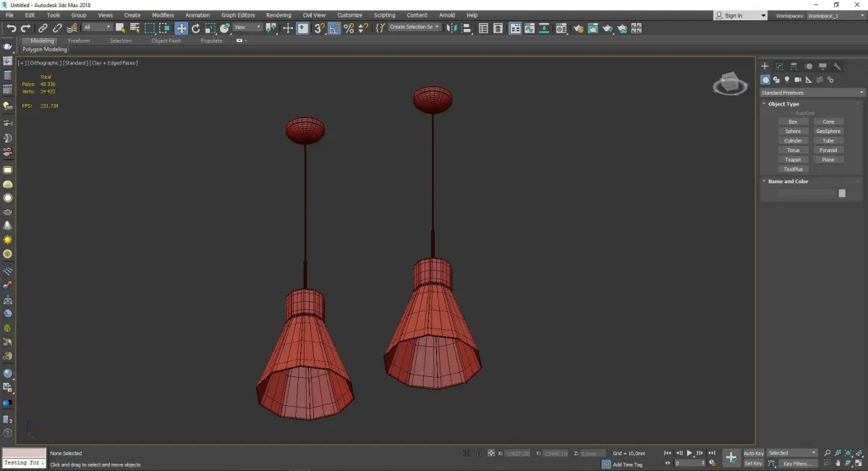Click the ViewCube in the viewport

(731, 84)
